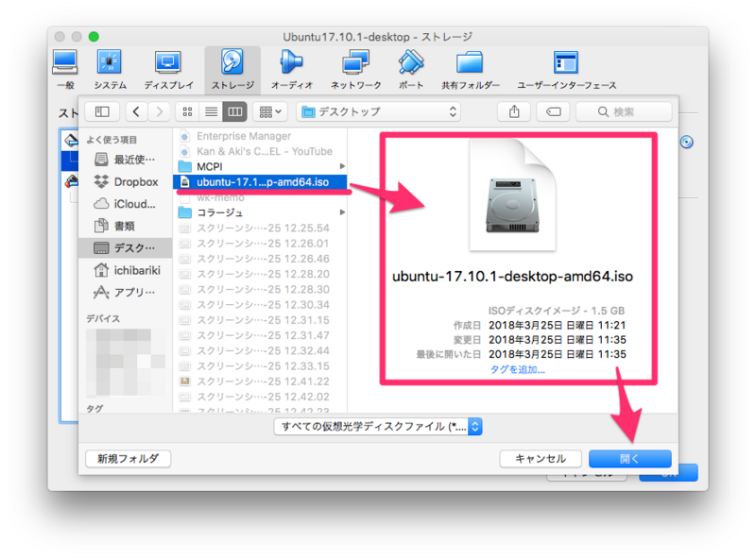Select screenshot file 25 12.31.15
This screenshot has width=756, height=559.
260,320
